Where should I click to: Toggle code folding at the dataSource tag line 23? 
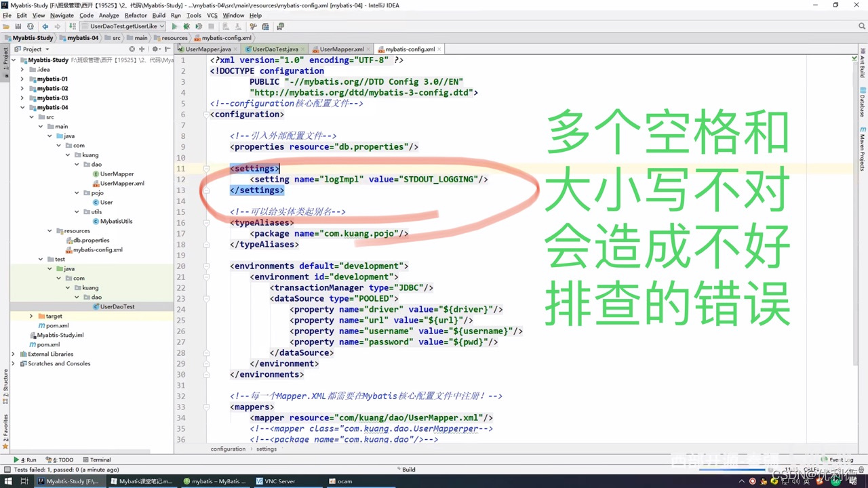point(206,299)
